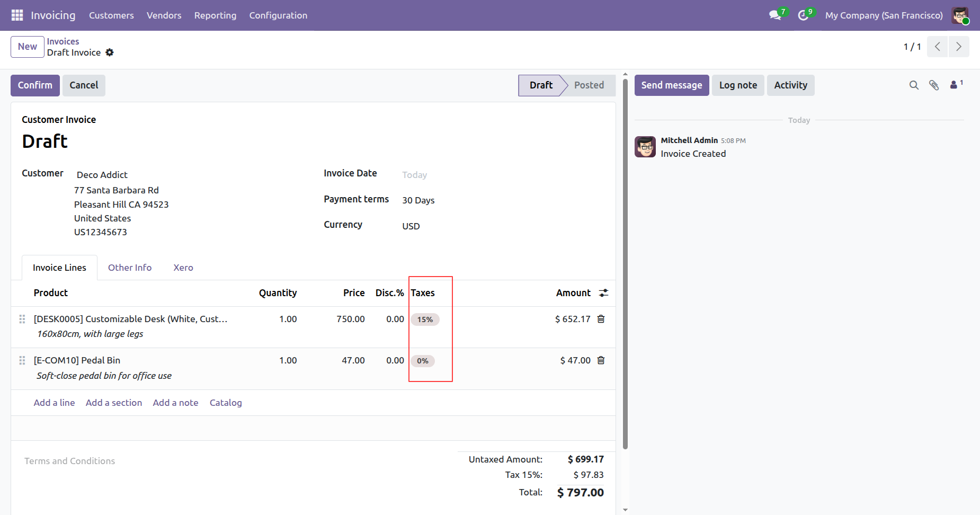Click Add a note link
The width and height of the screenshot is (980, 515).
pyautogui.click(x=175, y=403)
